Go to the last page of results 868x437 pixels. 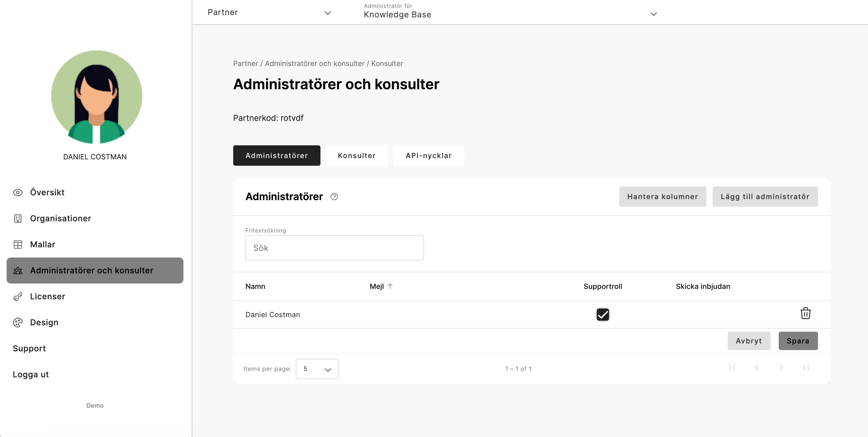click(806, 368)
